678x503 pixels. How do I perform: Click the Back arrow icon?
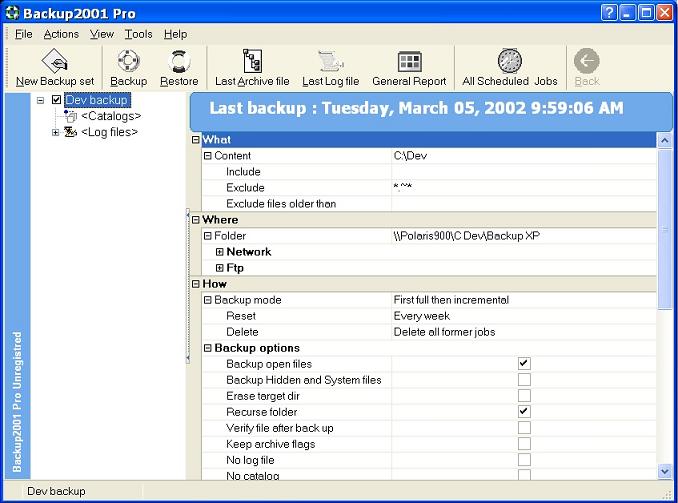586,61
